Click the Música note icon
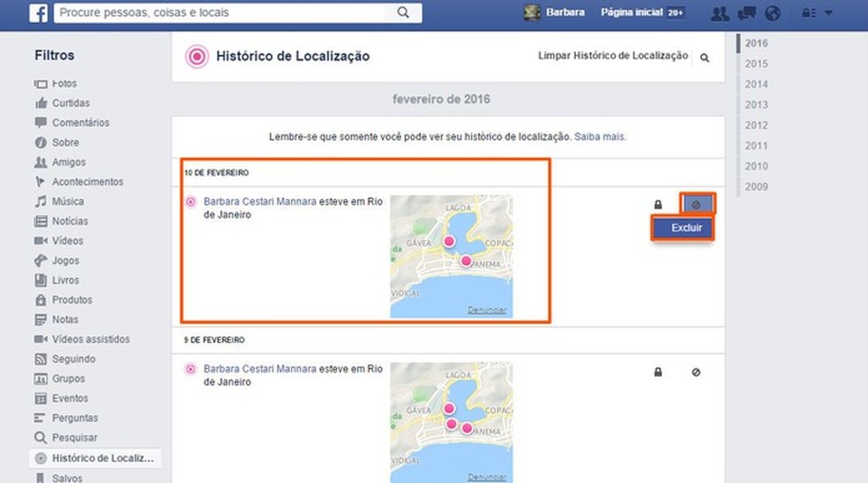The height and width of the screenshot is (483, 868). [x=41, y=201]
